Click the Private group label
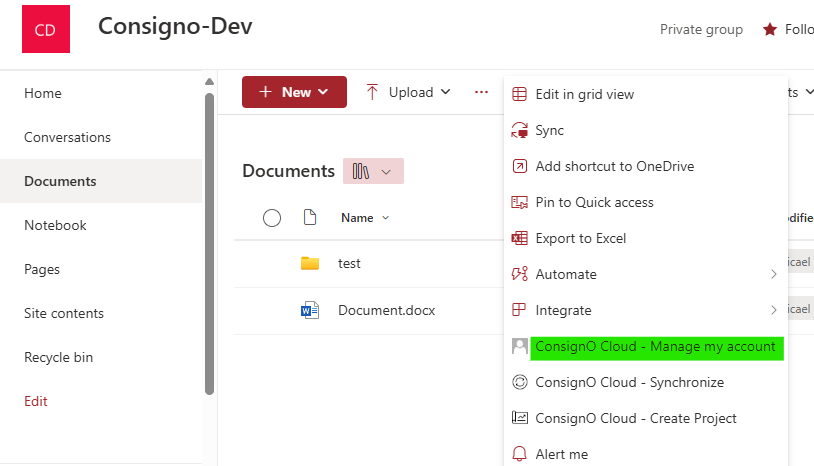 click(701, 30)
